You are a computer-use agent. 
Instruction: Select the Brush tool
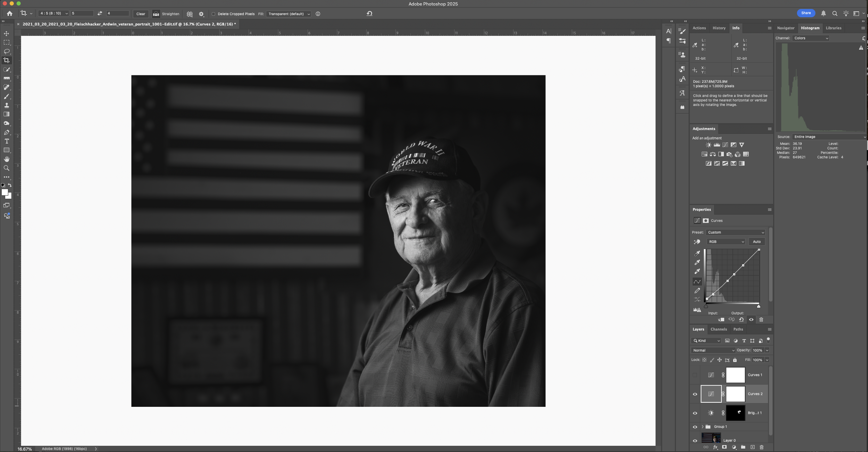7,97
